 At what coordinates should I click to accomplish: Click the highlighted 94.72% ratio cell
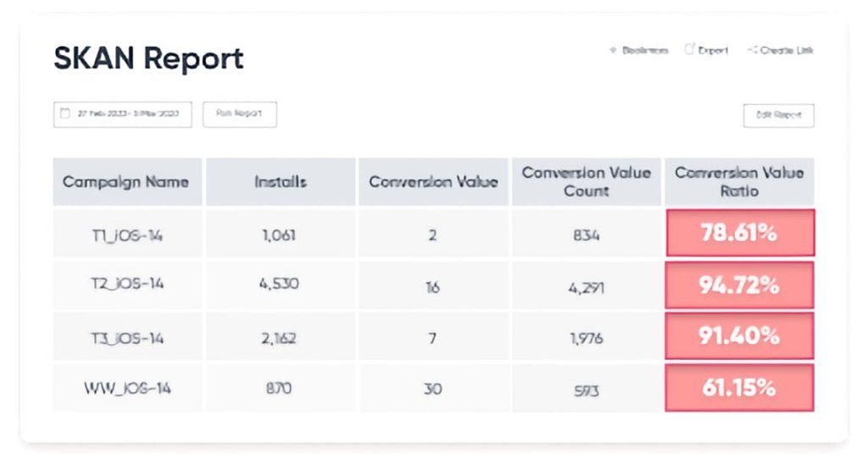[739, 285]
